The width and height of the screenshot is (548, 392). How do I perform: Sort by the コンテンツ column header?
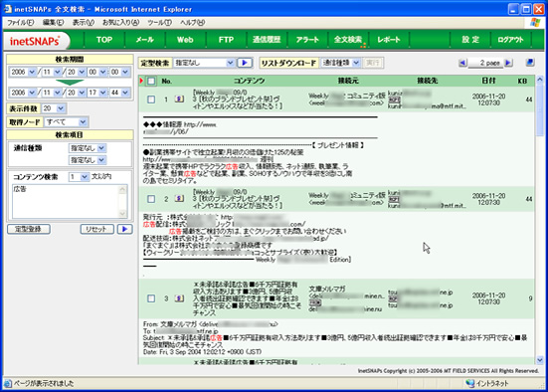(x=250, y=82)
